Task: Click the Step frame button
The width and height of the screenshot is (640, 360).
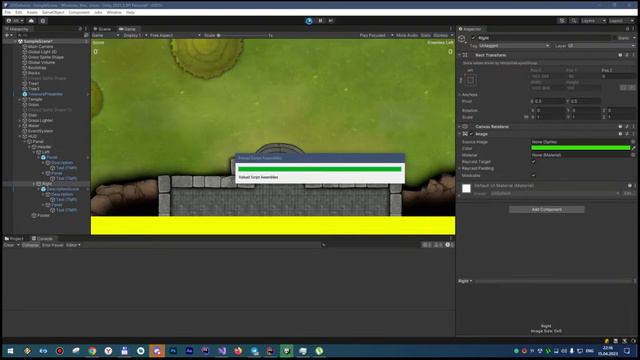Action: pyautogui.click(x=331, y=21)
